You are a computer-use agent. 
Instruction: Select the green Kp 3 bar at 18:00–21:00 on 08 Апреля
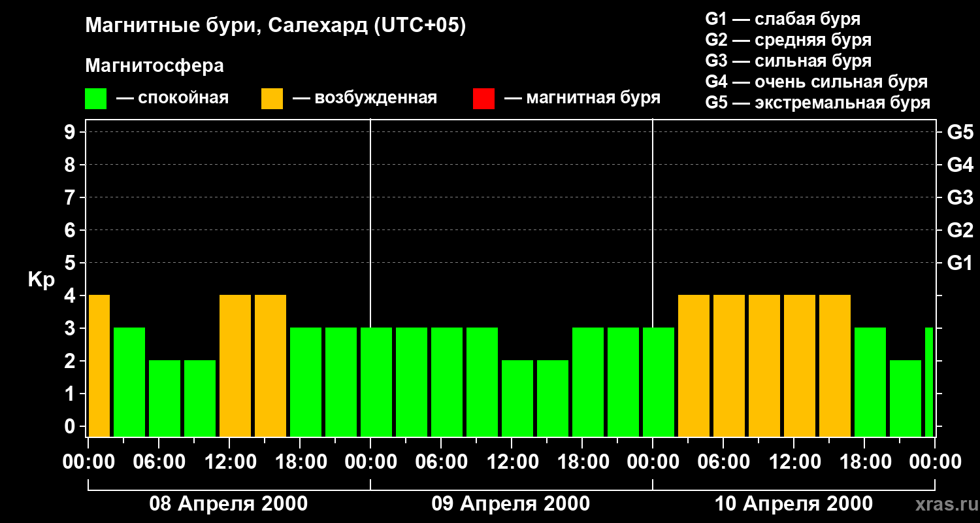tap(306, 382)
